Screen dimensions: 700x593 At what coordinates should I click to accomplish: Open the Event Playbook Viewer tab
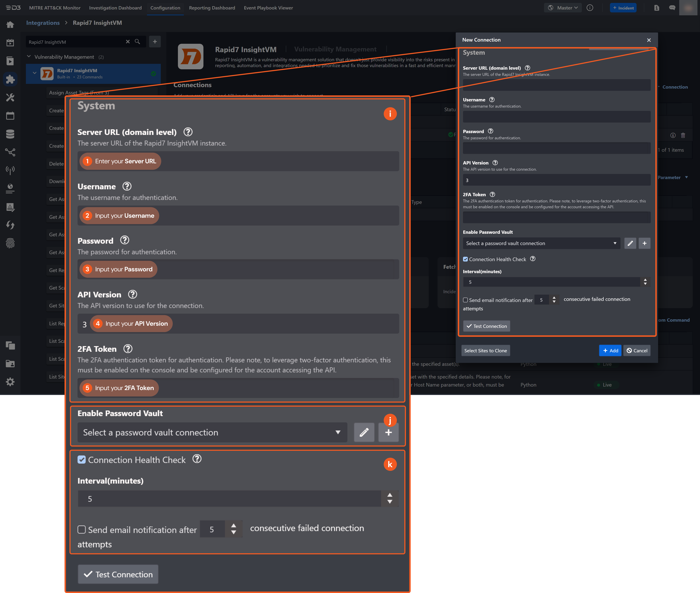[268, 8]
